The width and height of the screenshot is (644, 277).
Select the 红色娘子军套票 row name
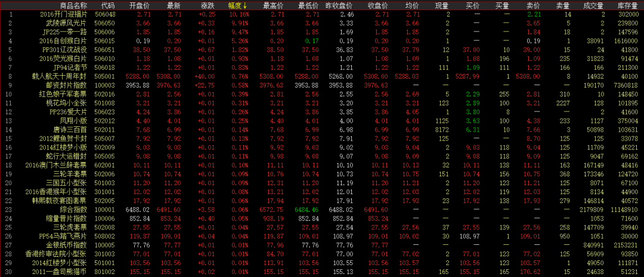[64, 94]
